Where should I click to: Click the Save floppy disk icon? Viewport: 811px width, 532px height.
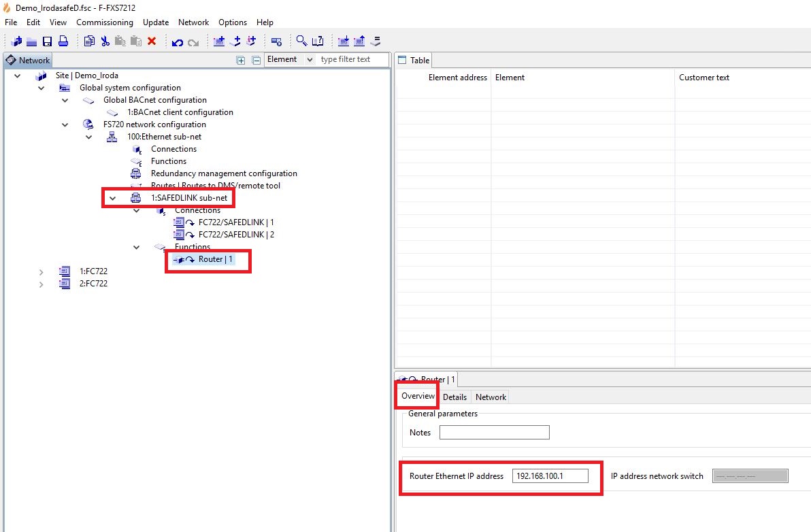point(47,41)
